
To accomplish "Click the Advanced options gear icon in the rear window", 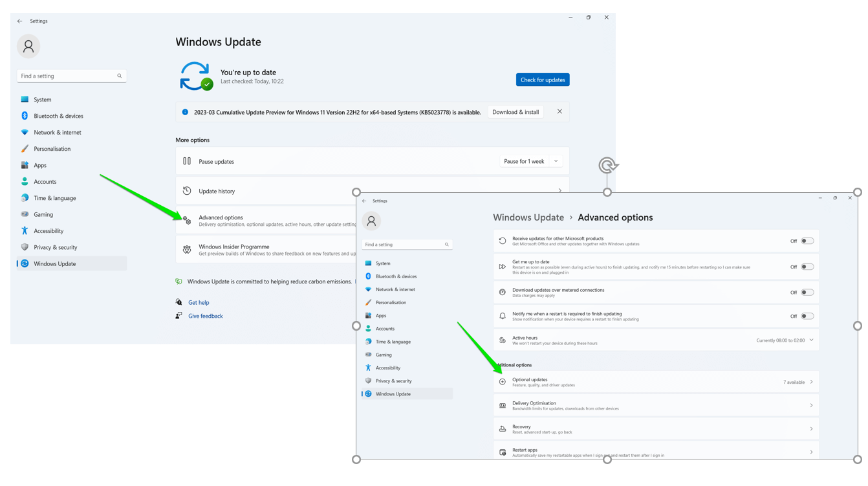I will point(187,221).
